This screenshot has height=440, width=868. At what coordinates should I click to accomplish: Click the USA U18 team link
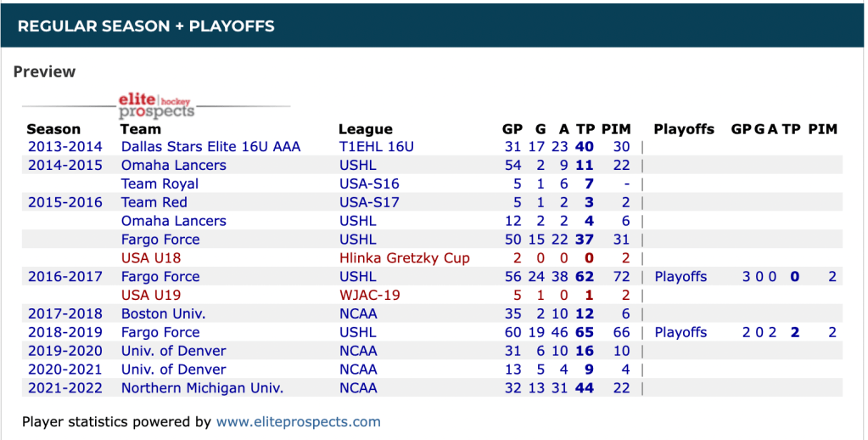[x=151, y=258]
